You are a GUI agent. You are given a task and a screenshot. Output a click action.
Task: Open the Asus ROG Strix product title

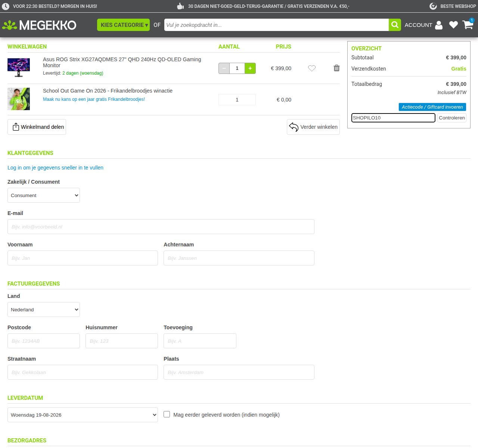[122, 62]
